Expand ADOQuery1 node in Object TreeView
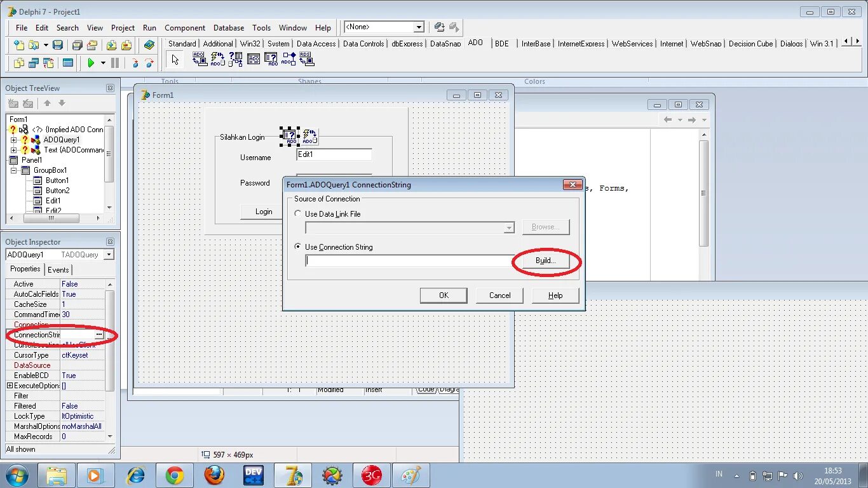This screenshot has width=868, height=488. pyautogui.click(x=13, y=140)
